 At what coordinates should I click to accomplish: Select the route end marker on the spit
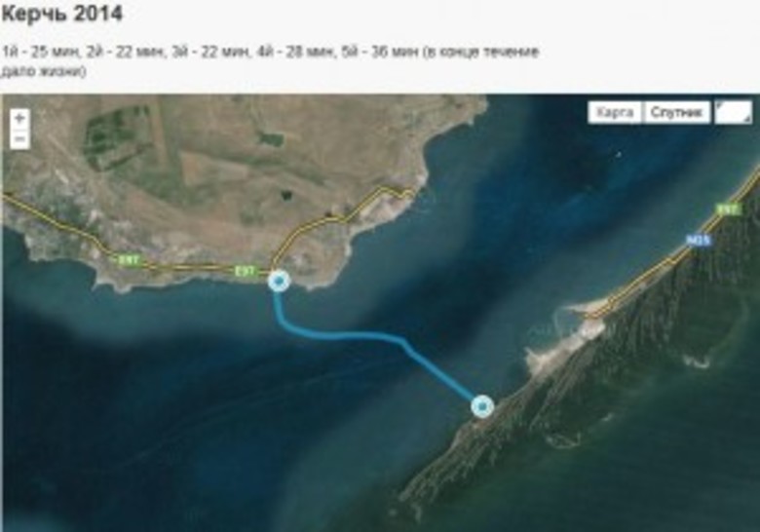482,406
